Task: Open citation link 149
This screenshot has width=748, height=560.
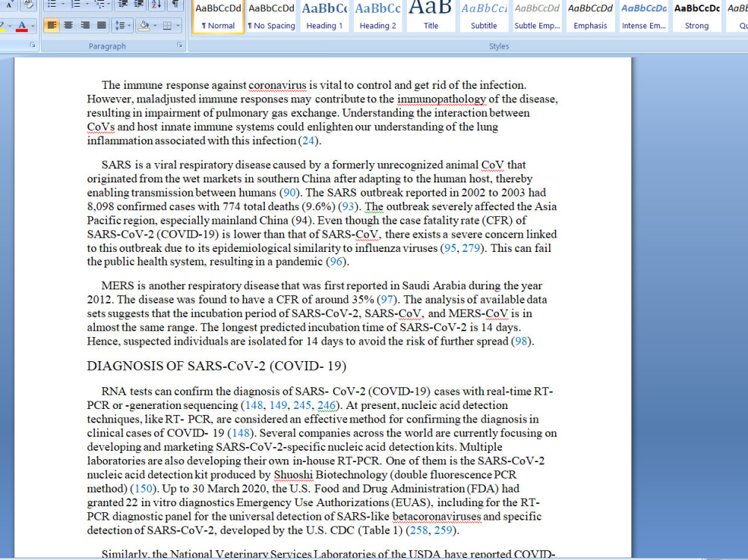Action: tap(278, 405)
